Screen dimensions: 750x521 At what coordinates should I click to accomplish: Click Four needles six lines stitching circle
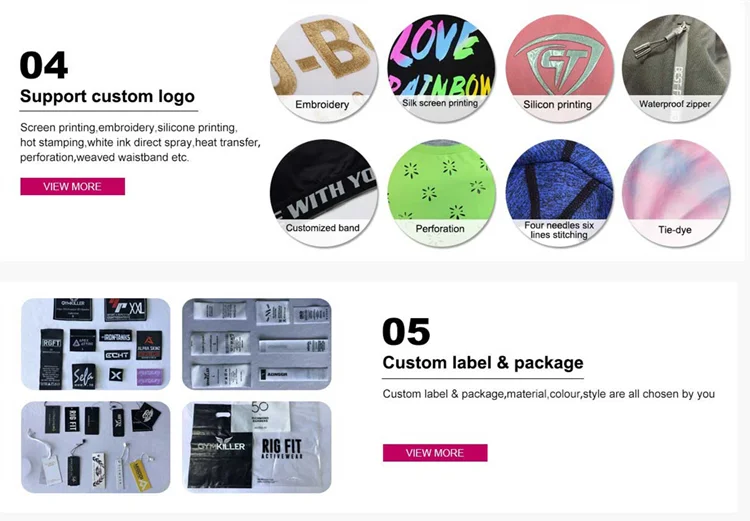(559, 192)
